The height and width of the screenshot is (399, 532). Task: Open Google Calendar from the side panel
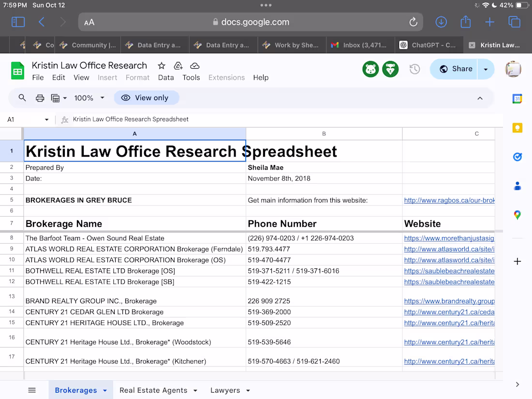[517, 99]
